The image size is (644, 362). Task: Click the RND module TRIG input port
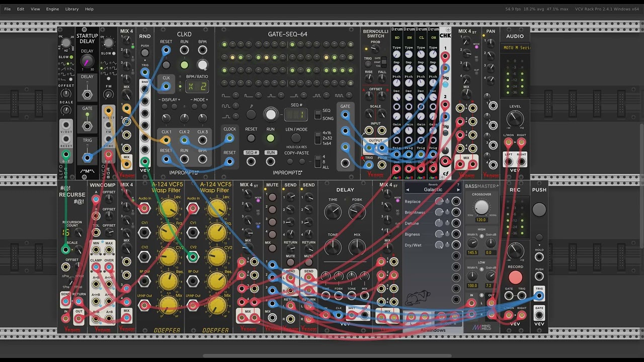tap(145, 73)
